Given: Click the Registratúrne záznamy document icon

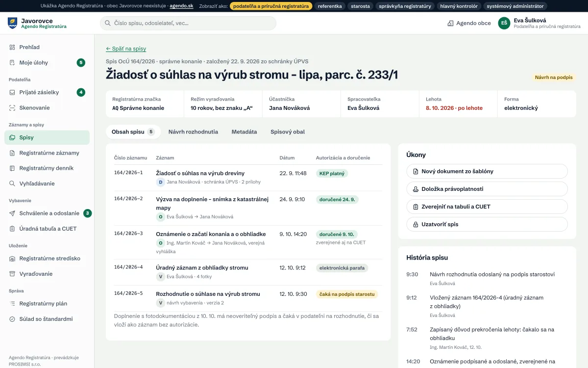Looking at the screenshot, I should point(12,153).
